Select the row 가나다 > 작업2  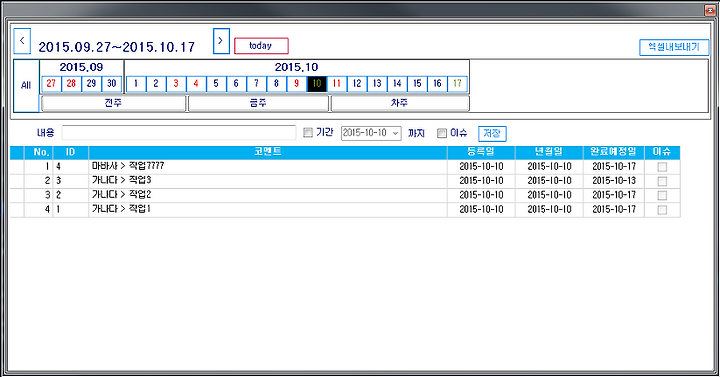click(x=345, y=195)
